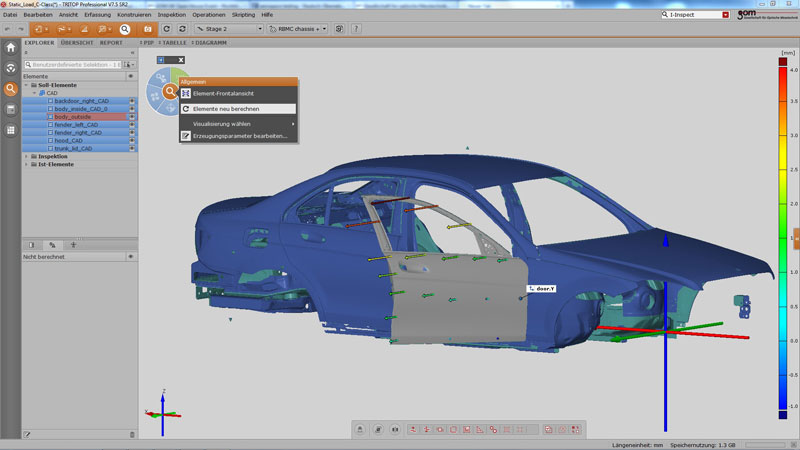
Task: Open the Konstruieren menu
Action: click(x=135, y=15)
